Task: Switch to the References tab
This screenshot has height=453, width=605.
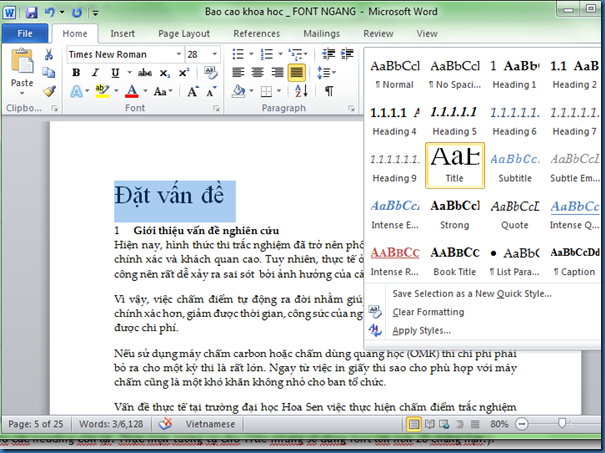Action: click(256, 34)
